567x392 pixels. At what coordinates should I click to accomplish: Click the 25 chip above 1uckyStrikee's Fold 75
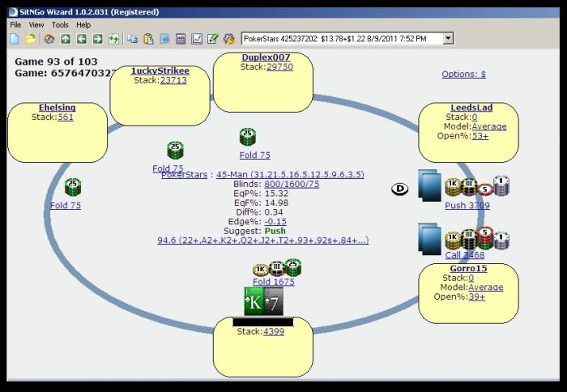176,151
